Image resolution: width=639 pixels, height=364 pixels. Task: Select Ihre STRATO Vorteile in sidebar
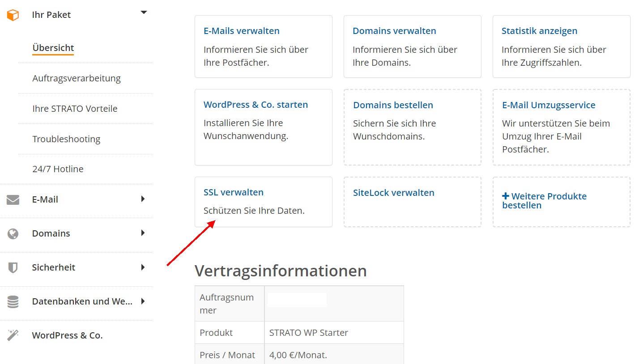click(75, 109)
